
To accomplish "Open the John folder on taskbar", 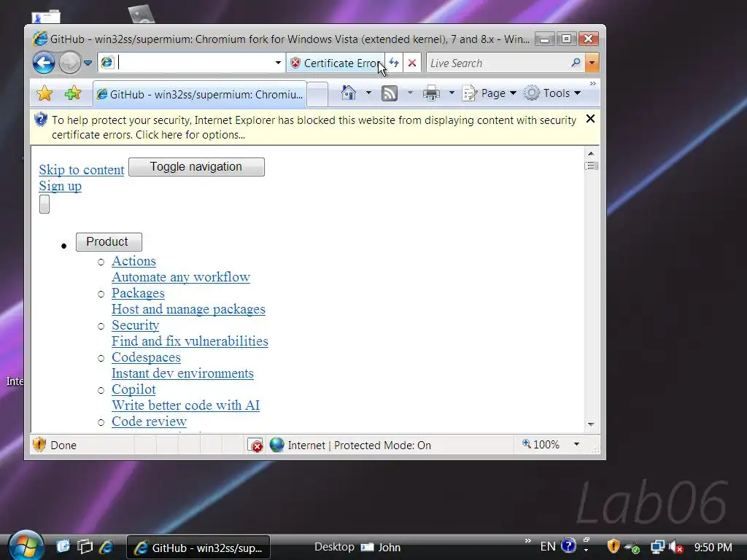I will (380, 547).
